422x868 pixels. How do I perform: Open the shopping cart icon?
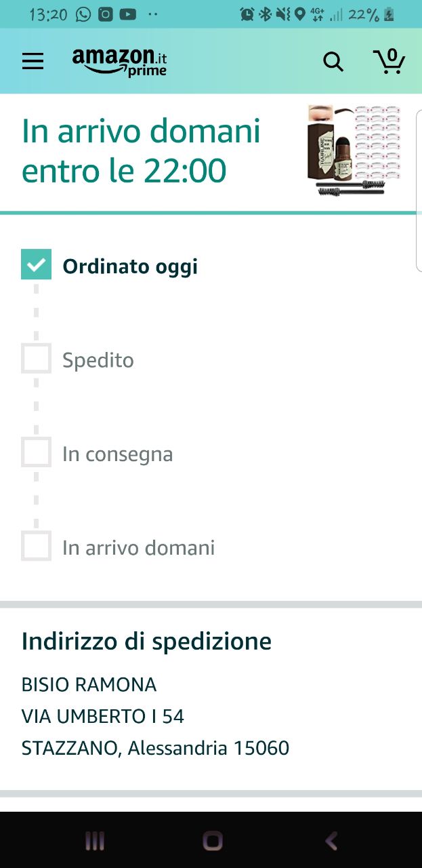[x=389, y=61]
